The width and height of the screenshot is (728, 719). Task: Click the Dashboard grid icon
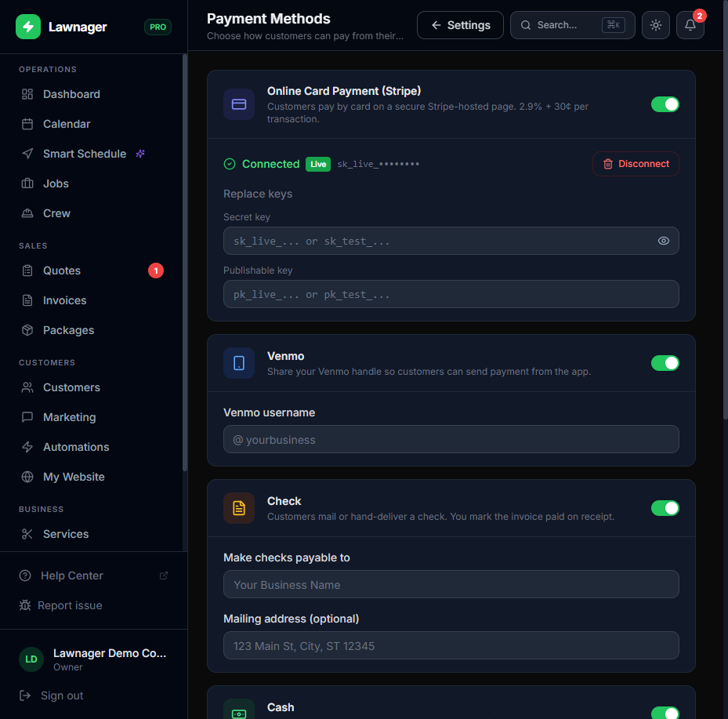tap(27, 94)
